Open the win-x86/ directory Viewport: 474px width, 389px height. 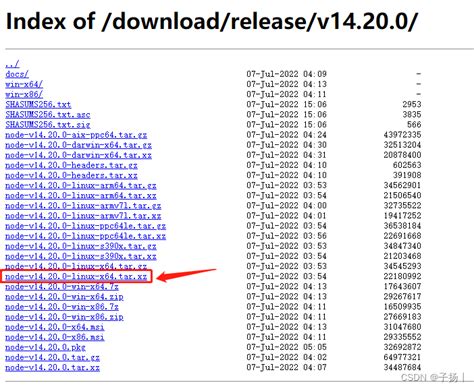[x=24, y=94]
